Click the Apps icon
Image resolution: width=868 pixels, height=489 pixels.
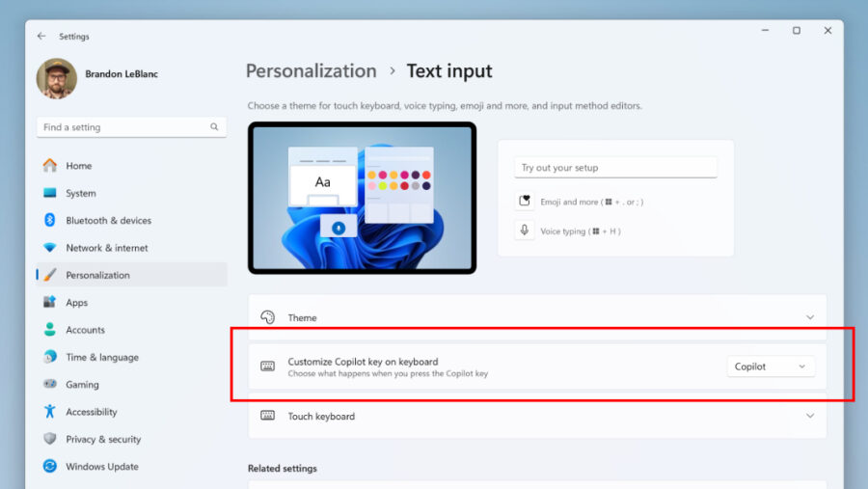pos(50,302)
